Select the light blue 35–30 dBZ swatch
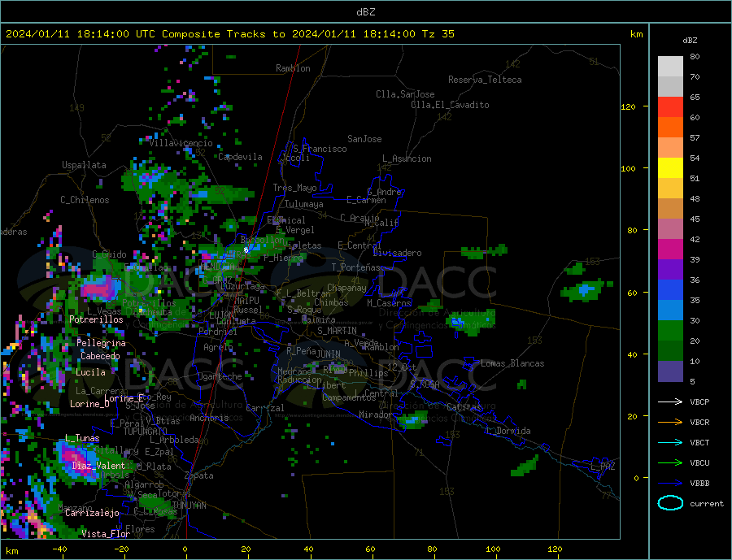732x560 pixels. [x=670, y=310]
